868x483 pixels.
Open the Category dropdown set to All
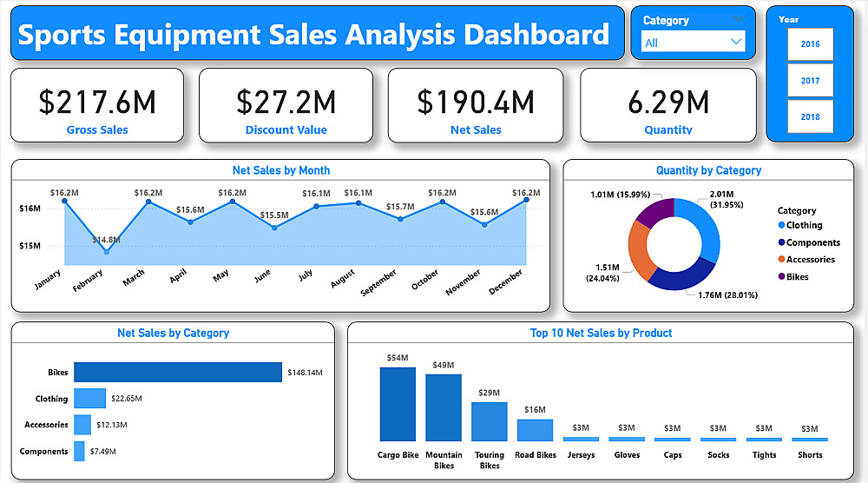coord(693,42)
